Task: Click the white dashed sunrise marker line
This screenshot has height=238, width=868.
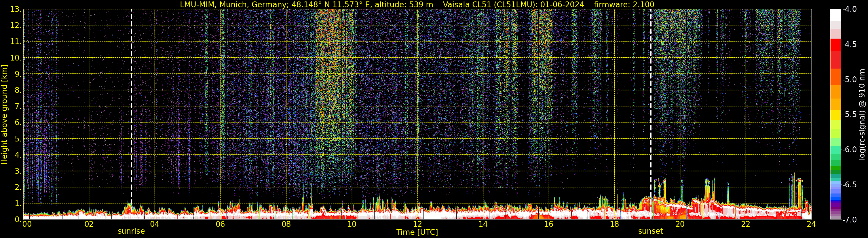Action: click(x=131, y=106)
